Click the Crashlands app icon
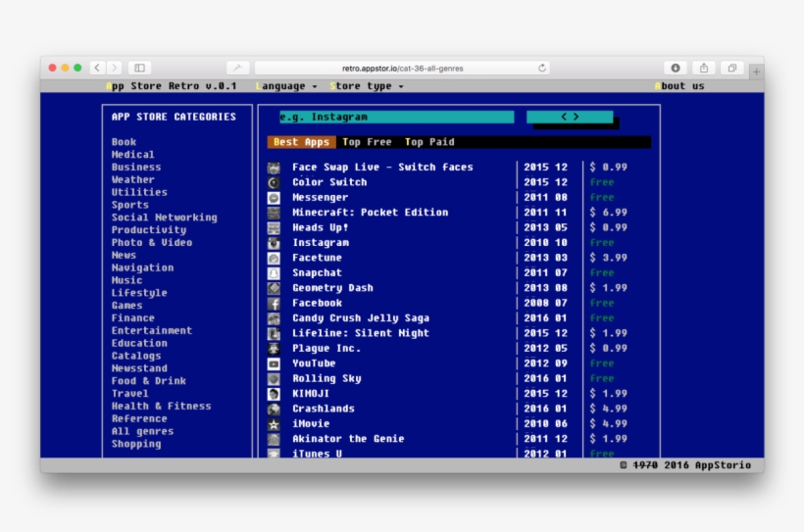This screenshot has height=532, width=804. (274, 410)
